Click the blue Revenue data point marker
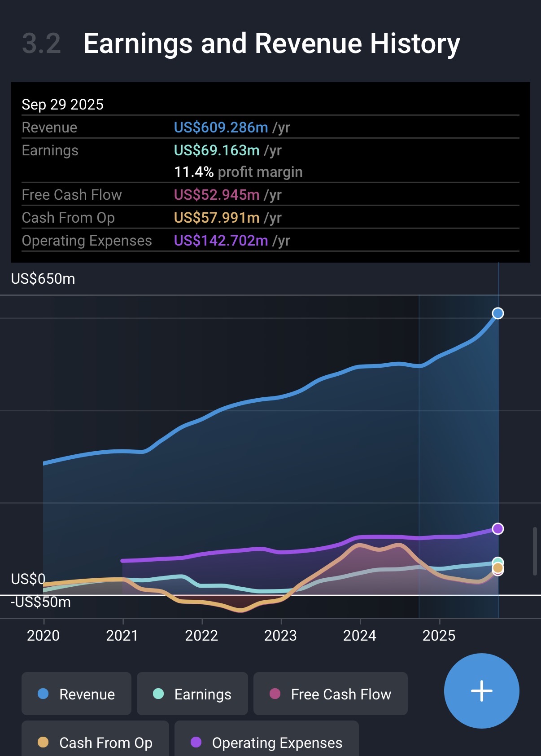Screen dimensions: 541x756 pos(497,313)
